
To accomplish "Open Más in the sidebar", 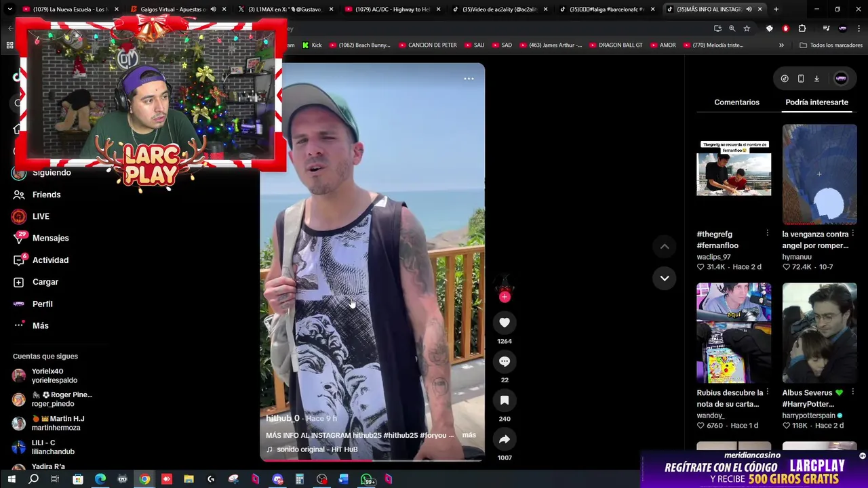I will [x=31, y=325].
